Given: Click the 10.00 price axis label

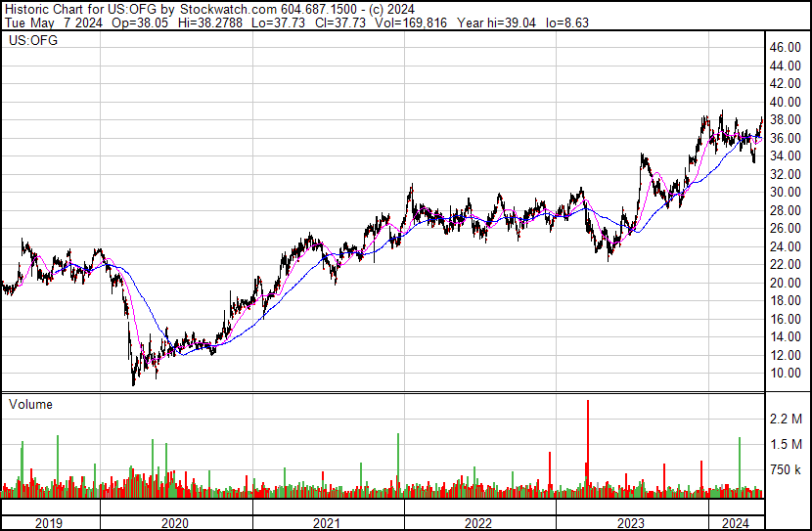Looking at the screenshot, I should coord(785,374).
